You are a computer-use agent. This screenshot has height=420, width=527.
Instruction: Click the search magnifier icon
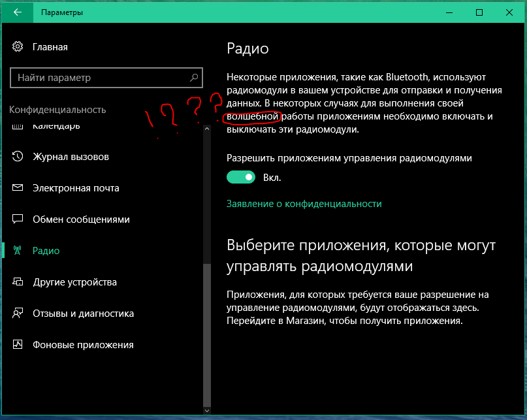[x=194, y=78]
